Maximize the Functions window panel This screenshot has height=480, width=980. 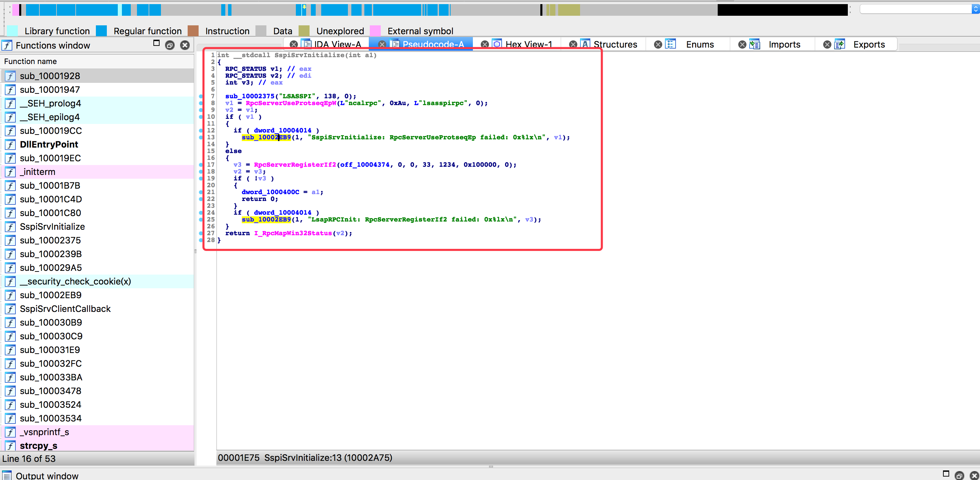coord(156,43)
